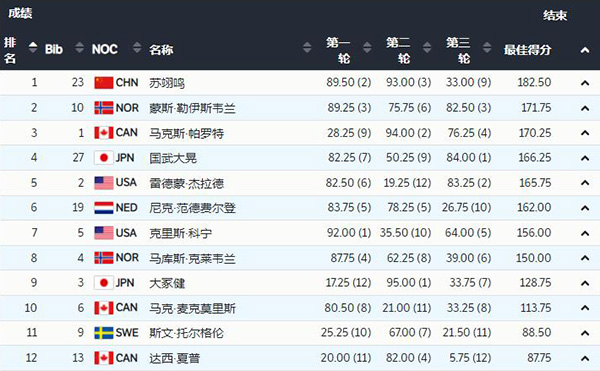
Task: Expand details chevron for 克里斯·科宁
Action: click(585, 233)
